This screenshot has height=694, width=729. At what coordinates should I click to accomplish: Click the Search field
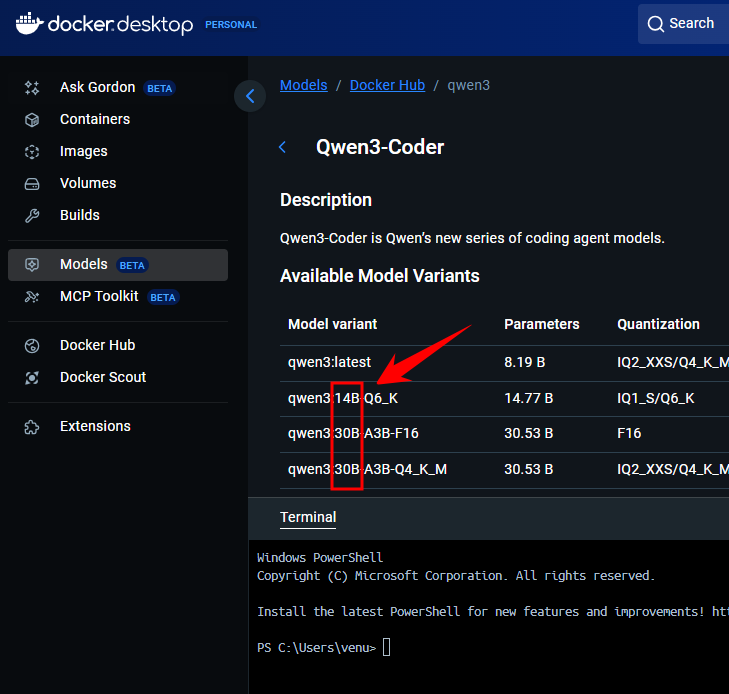click(x=683, y=24)
